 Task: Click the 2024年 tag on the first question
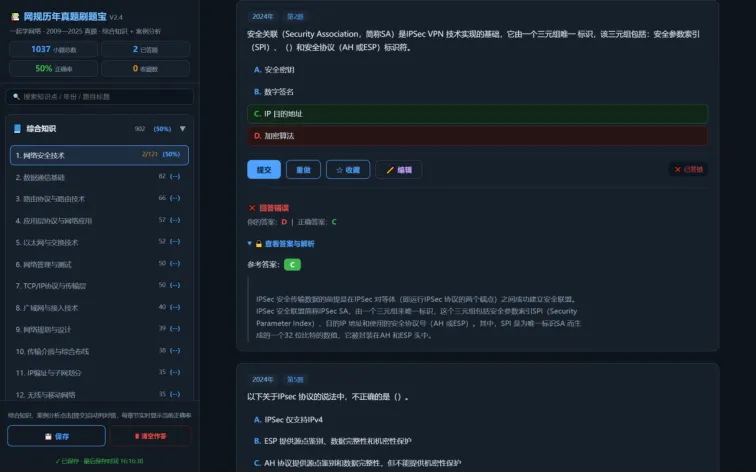tap(263, 16)
